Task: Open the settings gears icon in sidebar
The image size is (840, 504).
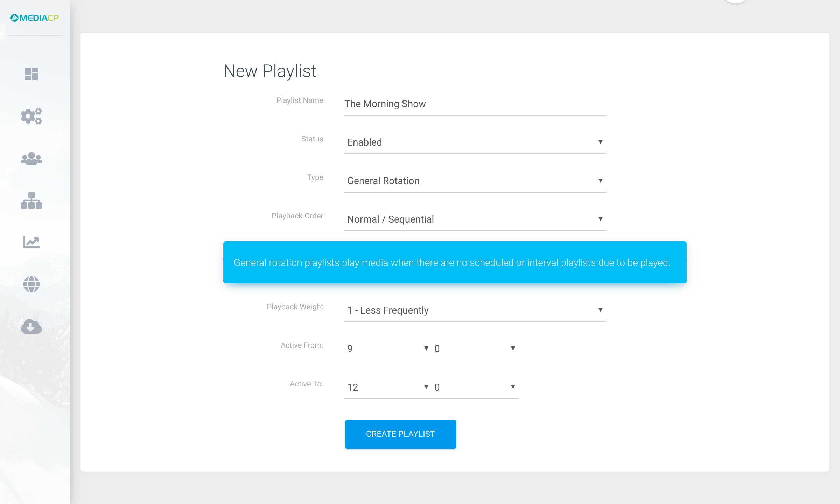Action: coord(31,116)
